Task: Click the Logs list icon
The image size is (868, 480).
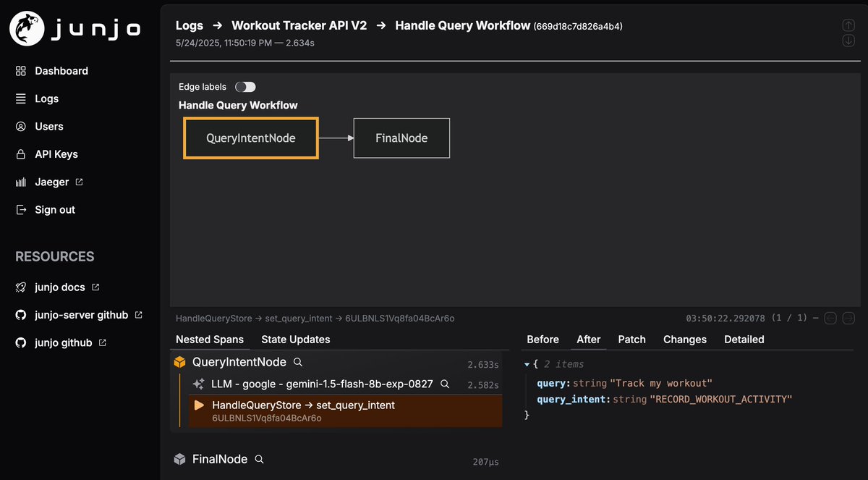Action: [21, 98]
